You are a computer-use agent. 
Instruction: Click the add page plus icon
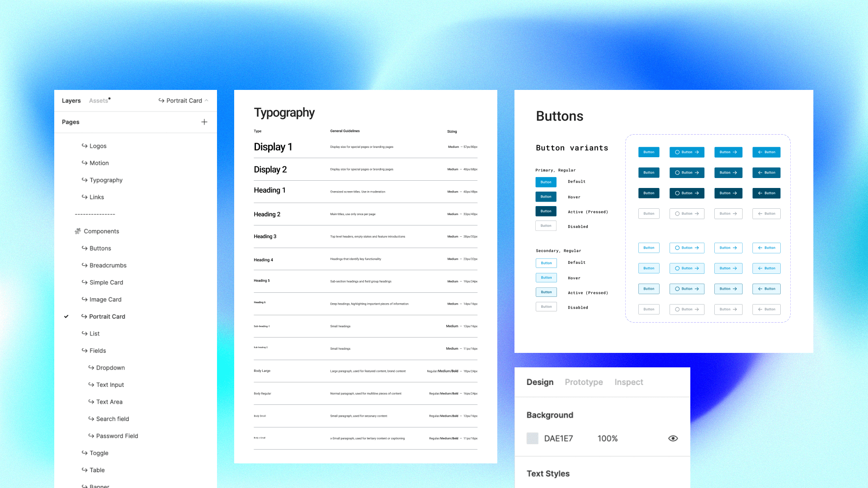[x=204, y=122]
